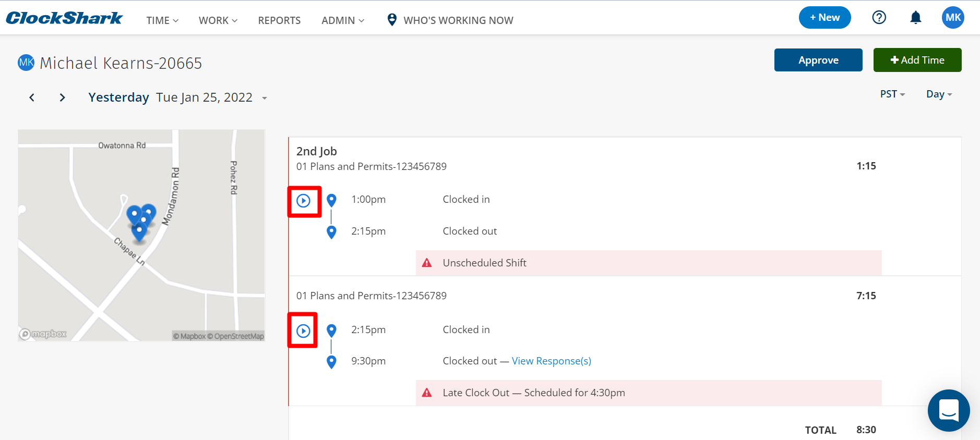Image resolution: width=980 pixels, height=440 pixels.
Task: Click the OpenStreetMap attribution link
Action: (235, 336)
